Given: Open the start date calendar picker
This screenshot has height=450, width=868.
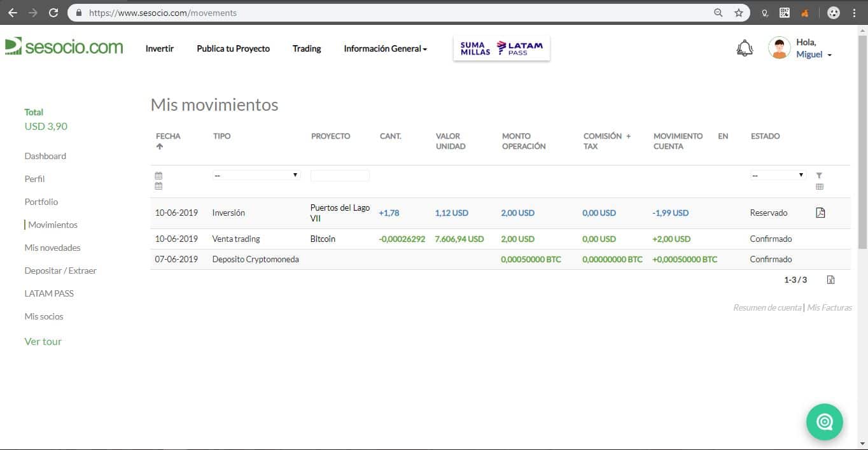Looking at the screenshot, I should click(x=158, y=175).
